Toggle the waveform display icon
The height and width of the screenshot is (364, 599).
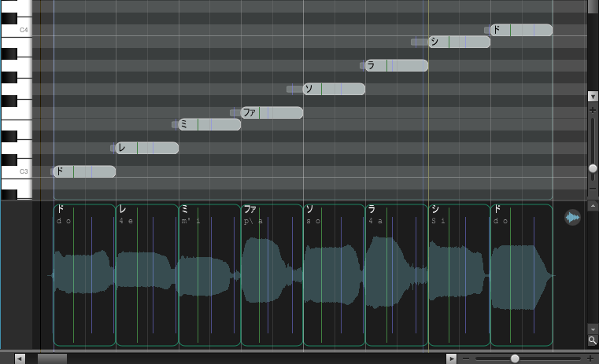click(x=572, y=218)
